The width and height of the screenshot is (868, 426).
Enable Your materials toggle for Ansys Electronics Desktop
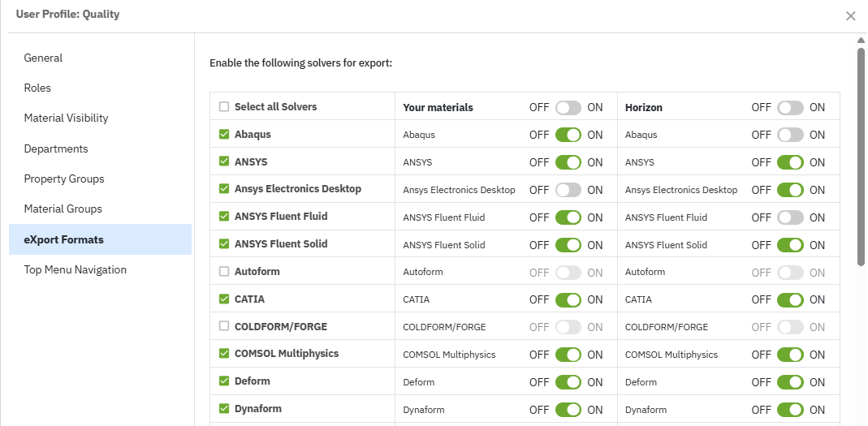[568, 190]
